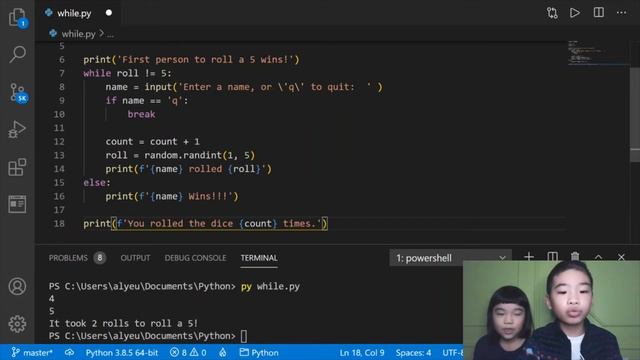640x360 pixels.
Task: Open Source Control view
Action: point(18,93)
